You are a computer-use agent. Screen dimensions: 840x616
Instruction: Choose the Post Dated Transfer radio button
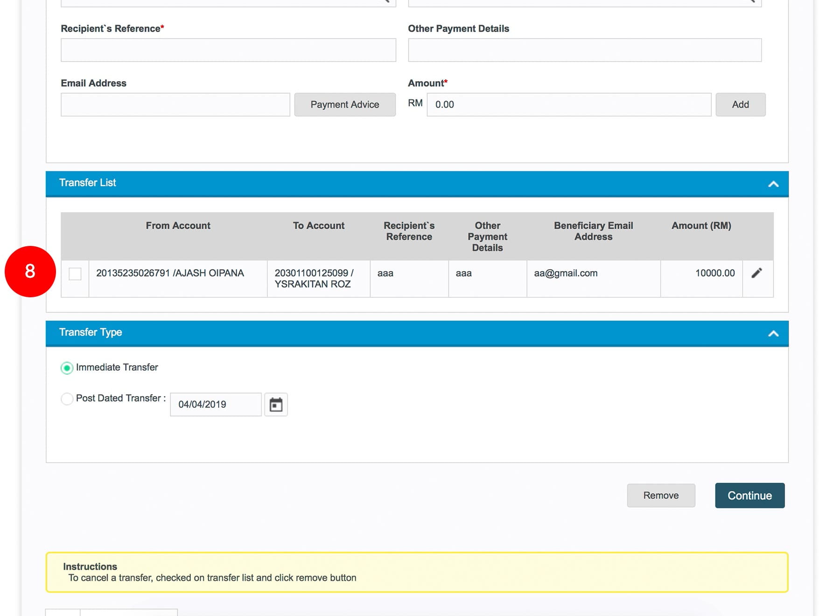67,399
